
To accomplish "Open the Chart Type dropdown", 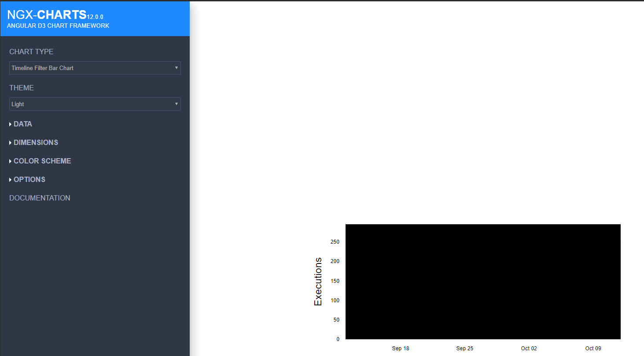I will tap(95, 68).
